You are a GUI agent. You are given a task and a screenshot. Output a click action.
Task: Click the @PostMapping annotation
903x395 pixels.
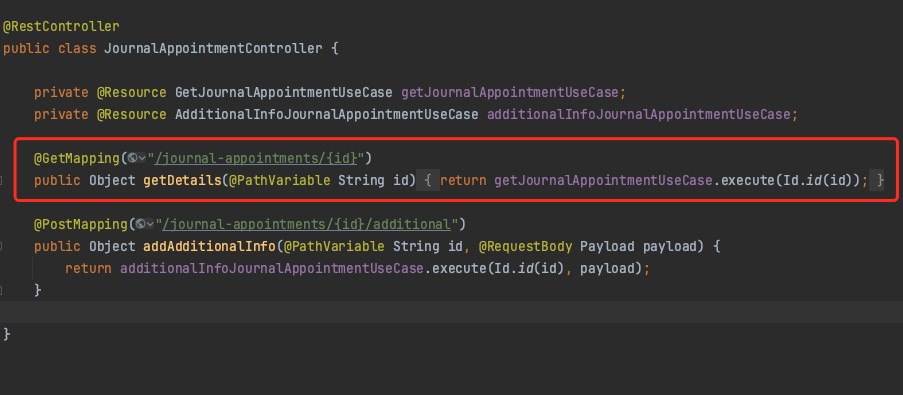click(81, 224)
